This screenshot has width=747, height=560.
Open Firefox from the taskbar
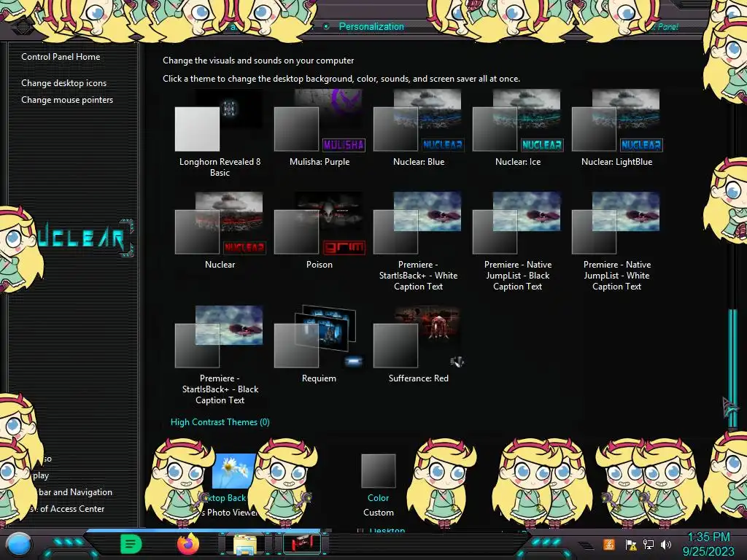[x=188, y=544]
